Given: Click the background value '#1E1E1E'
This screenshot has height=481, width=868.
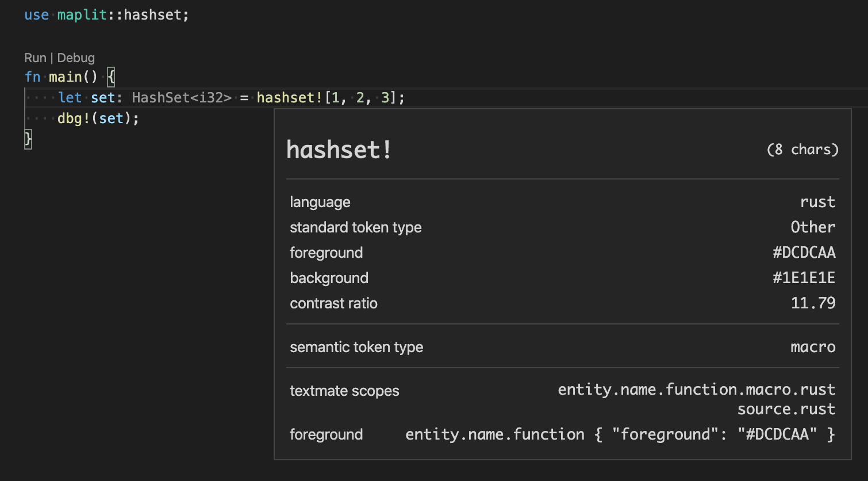Looking at the screenshot, I should tap(804, 278).
